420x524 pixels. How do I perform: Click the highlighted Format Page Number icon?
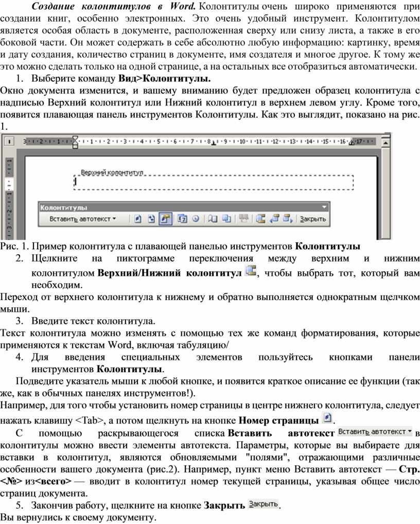[x=165, y=219]
